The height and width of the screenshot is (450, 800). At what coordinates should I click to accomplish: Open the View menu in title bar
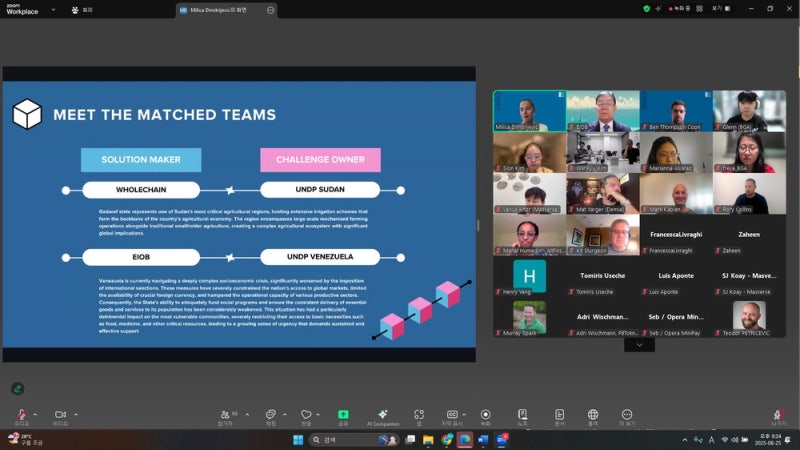(721, 9)
